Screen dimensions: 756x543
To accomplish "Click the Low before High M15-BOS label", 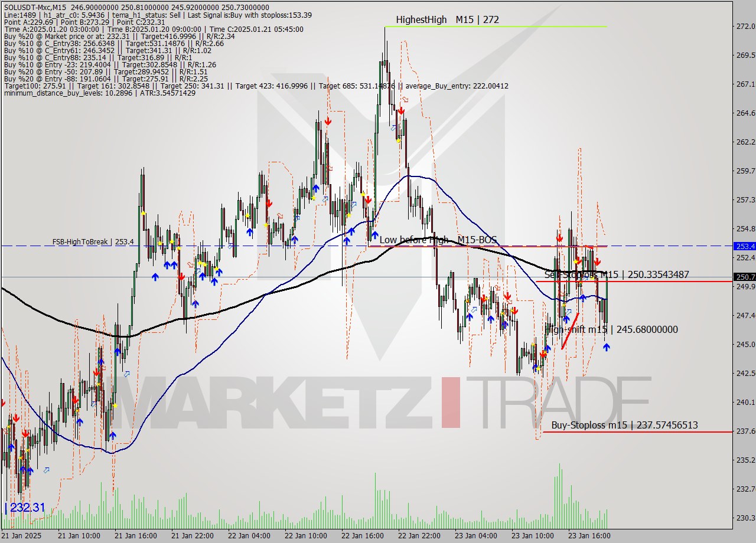I will click(438, 240).
